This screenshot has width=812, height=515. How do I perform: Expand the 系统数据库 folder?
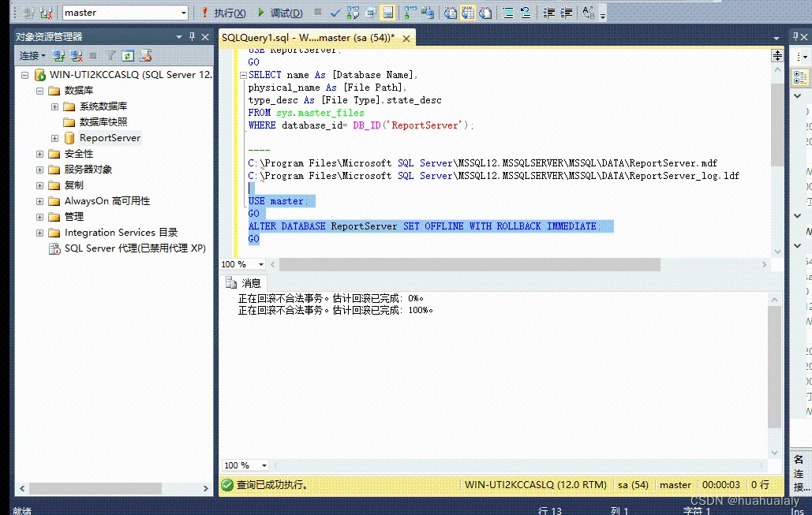[x=55, y=106]
